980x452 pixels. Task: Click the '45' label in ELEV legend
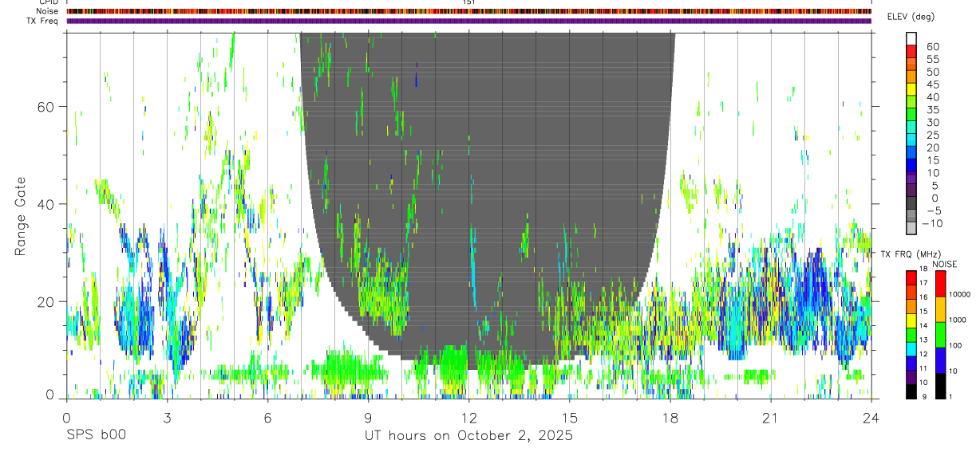pyautogui.click(x=932, y=85)
